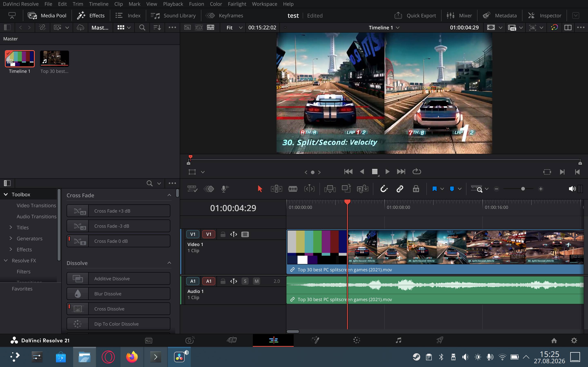Open the Fusion menu

tap(196, 4)
